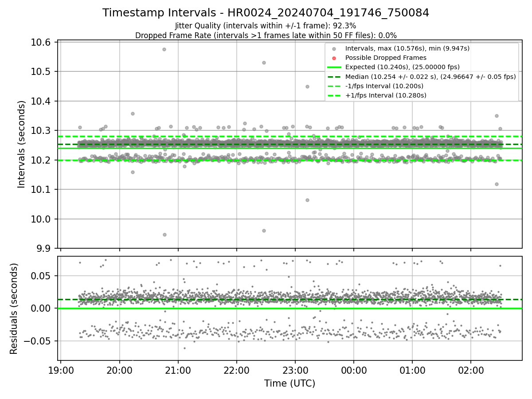Click the plot title with HR0024_20240704_191746_750084
532x399 pixels.
pyautogui.click(x=266, y=13)
